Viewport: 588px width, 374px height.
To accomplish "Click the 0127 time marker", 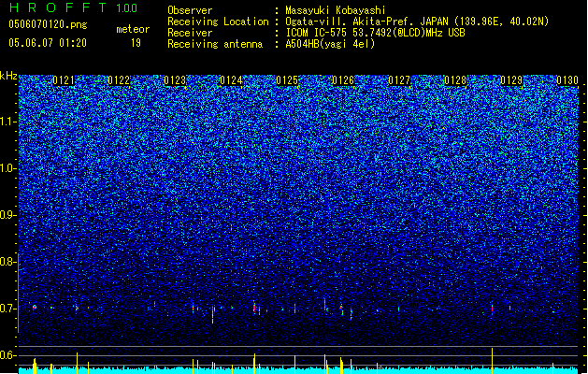I will 399,80.
